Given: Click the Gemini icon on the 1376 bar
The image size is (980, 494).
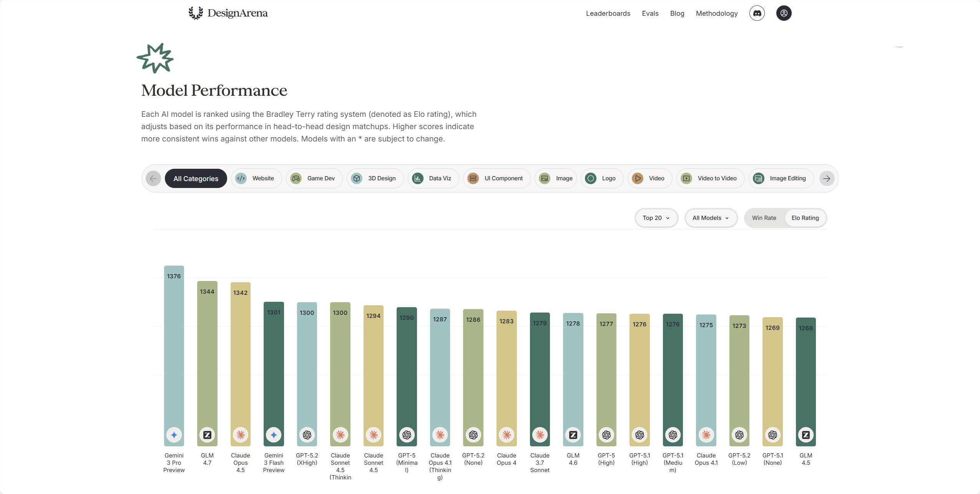Looking at the screenshot, I should point(174,435).
